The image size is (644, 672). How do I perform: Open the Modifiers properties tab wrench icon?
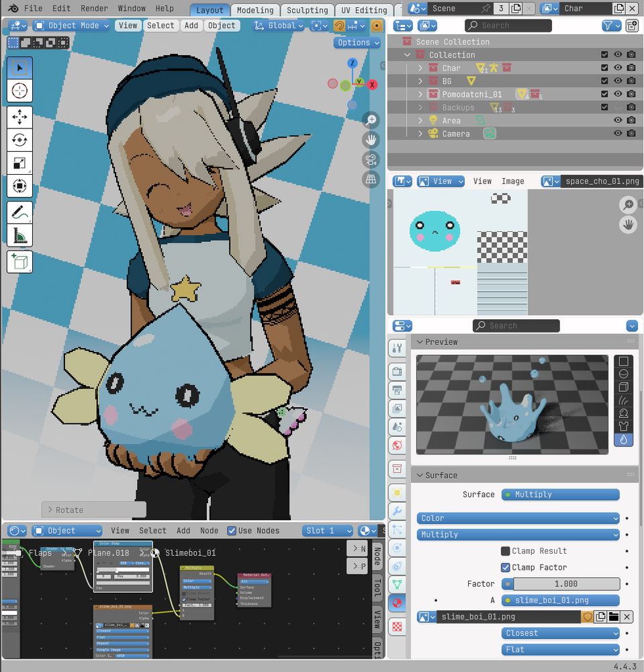397,511
